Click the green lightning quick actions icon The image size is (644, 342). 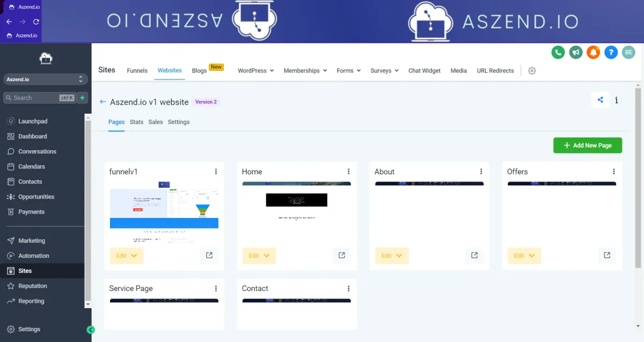tap(82, 98)
